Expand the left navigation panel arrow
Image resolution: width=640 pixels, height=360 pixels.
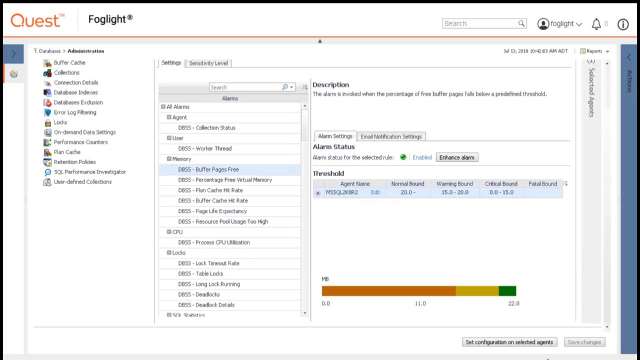point(13,54)
